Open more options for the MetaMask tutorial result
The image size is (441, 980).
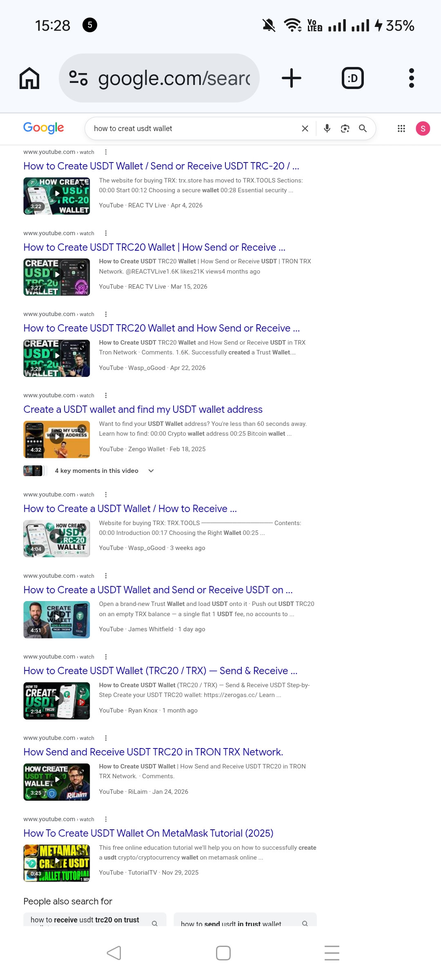click(x=106, y=819)
